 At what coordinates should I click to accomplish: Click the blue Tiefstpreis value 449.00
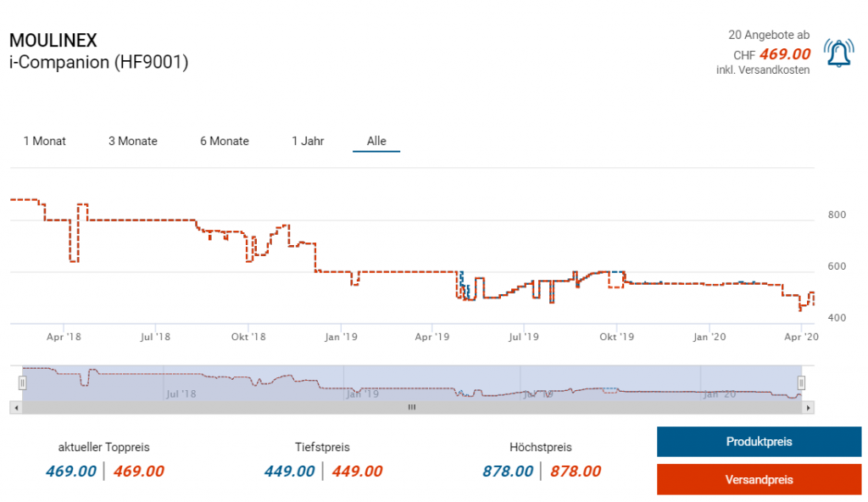pyautogui.click(x=289, y=471)
